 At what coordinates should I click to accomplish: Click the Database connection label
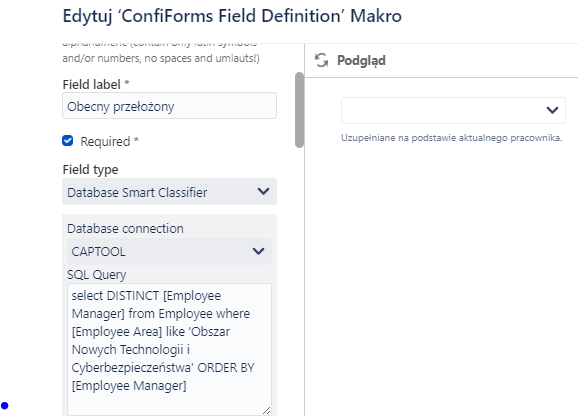[x=125, y=228]
